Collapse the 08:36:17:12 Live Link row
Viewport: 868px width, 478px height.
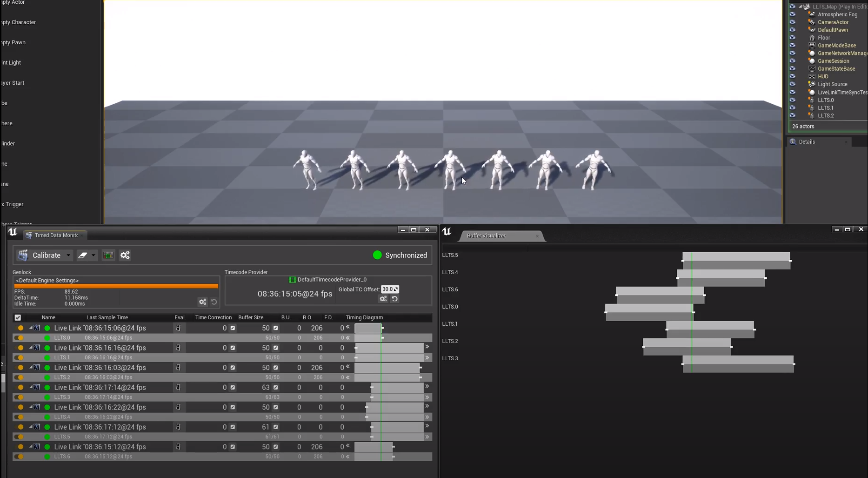31,426
